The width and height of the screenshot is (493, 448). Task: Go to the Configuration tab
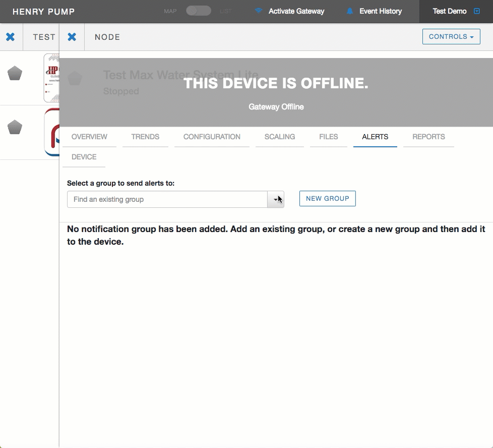click(212, 137)
